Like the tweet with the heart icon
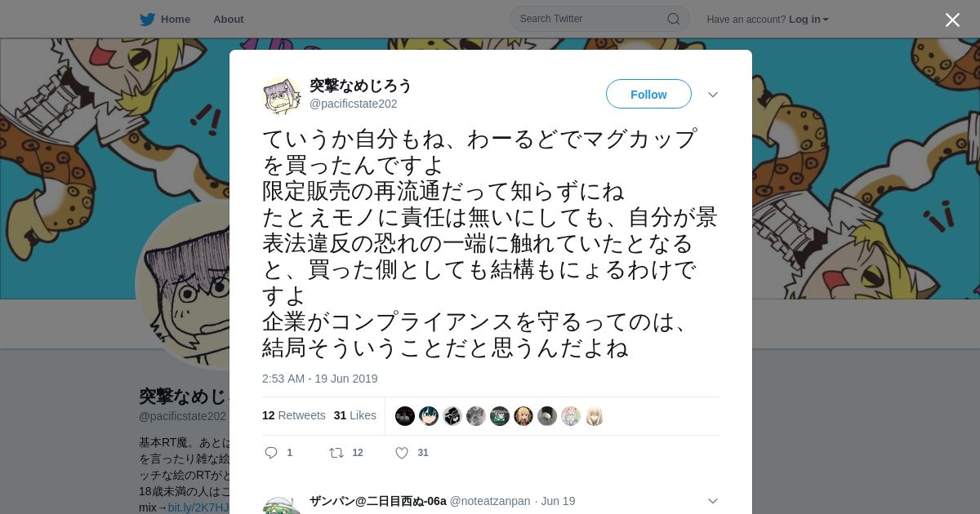Image resolution: width=980 pixels, height=514 pixels. tap(402, 453)
